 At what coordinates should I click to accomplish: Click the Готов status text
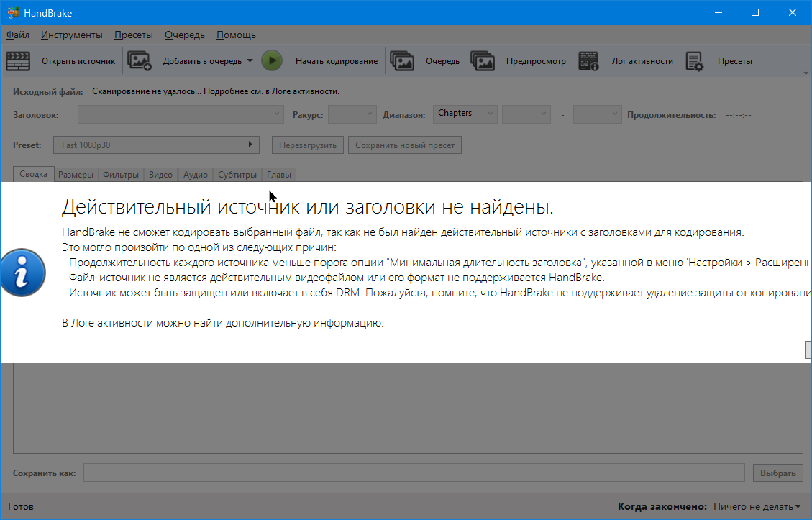pyautogui.click(x=21, y=506)
